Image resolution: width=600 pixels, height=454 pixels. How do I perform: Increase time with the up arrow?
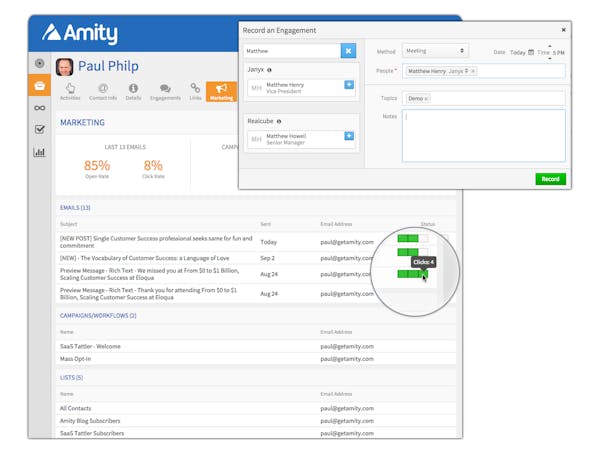point(550,46)
